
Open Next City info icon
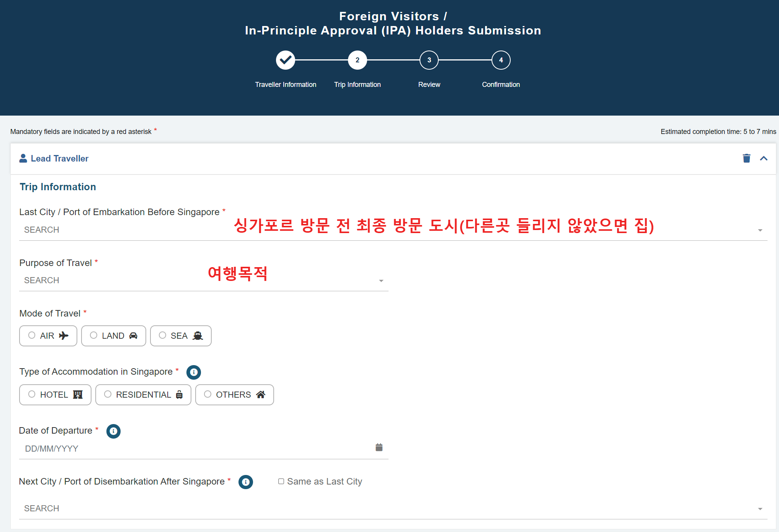pyautogui.click(x=246, y=482)
